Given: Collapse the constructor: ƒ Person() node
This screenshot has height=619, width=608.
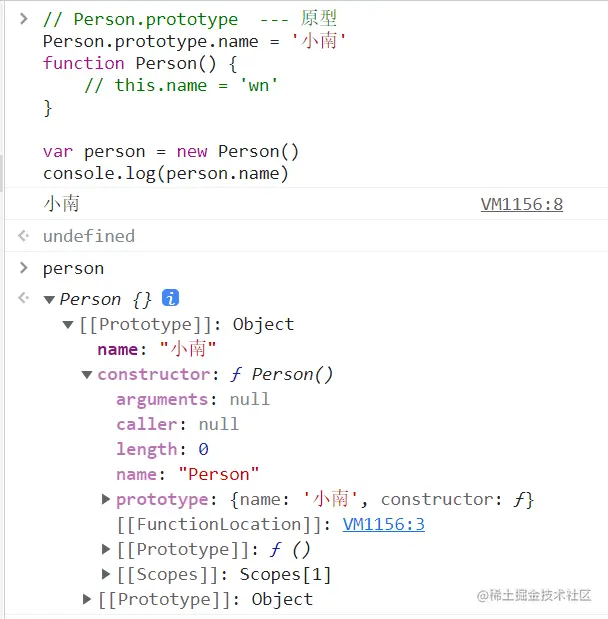Looking at the screenshot, I should [87, 375].
